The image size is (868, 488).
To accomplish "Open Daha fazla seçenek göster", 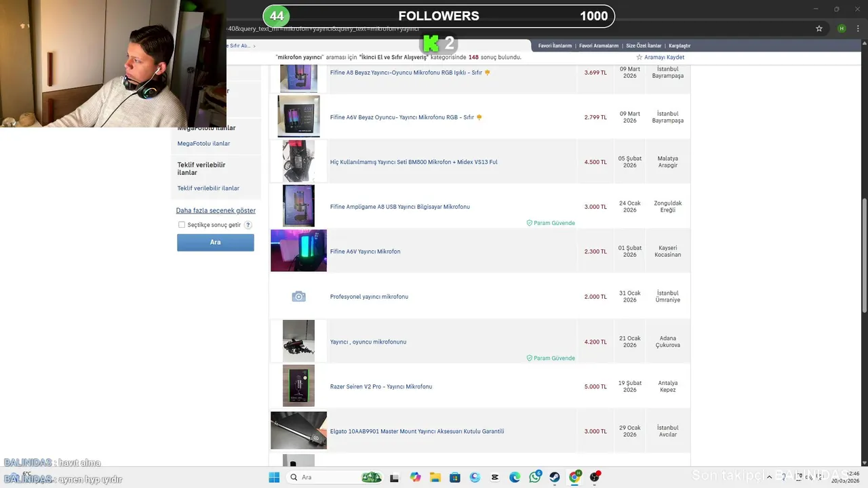I will pos(216,211).
